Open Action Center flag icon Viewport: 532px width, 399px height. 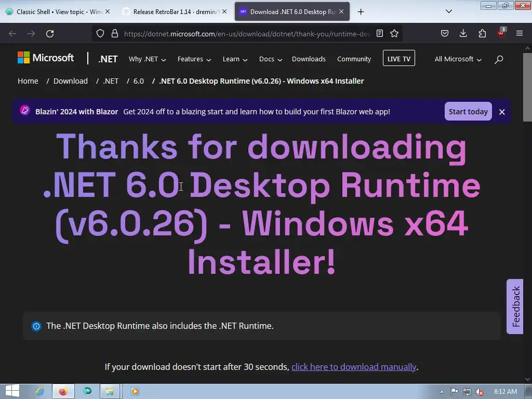pyautogui.click(x=454, y=392)
